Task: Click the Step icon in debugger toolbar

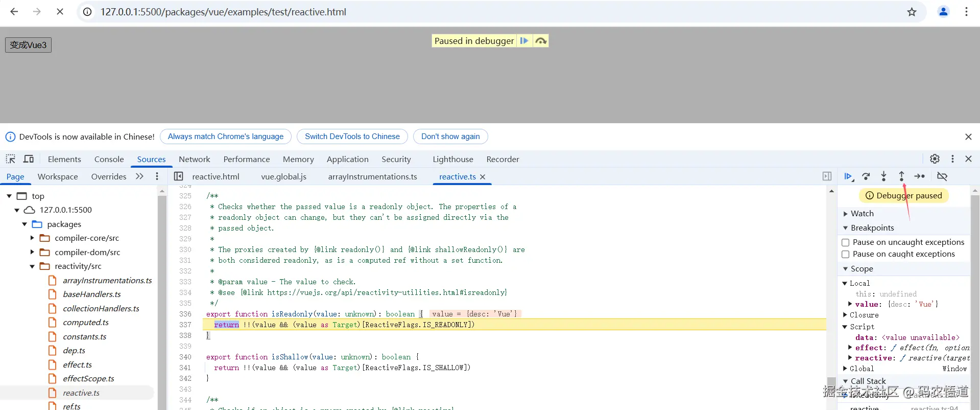Action: click(x=920, y=176)
